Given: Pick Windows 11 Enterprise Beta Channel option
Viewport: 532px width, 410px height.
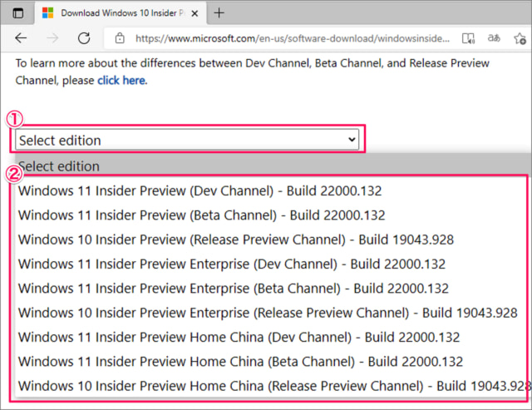Looking at the screenshot, I should coord(272,289).
